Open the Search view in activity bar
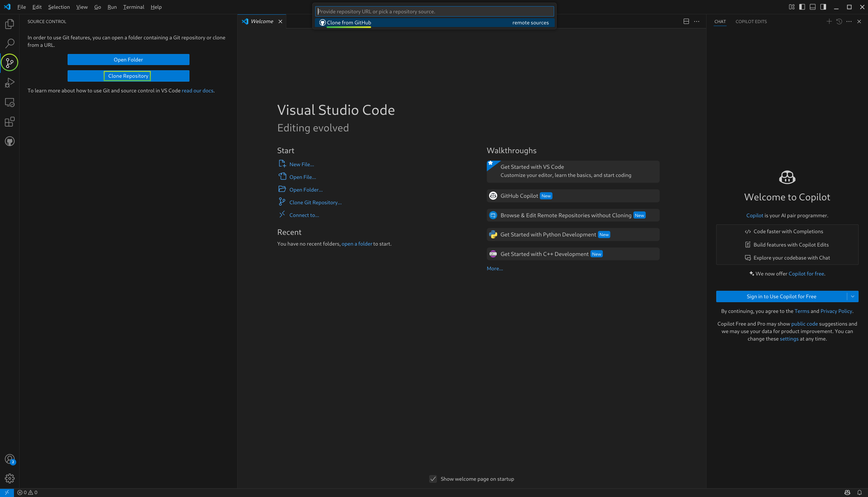868x497 pixels. click(9, 43)
